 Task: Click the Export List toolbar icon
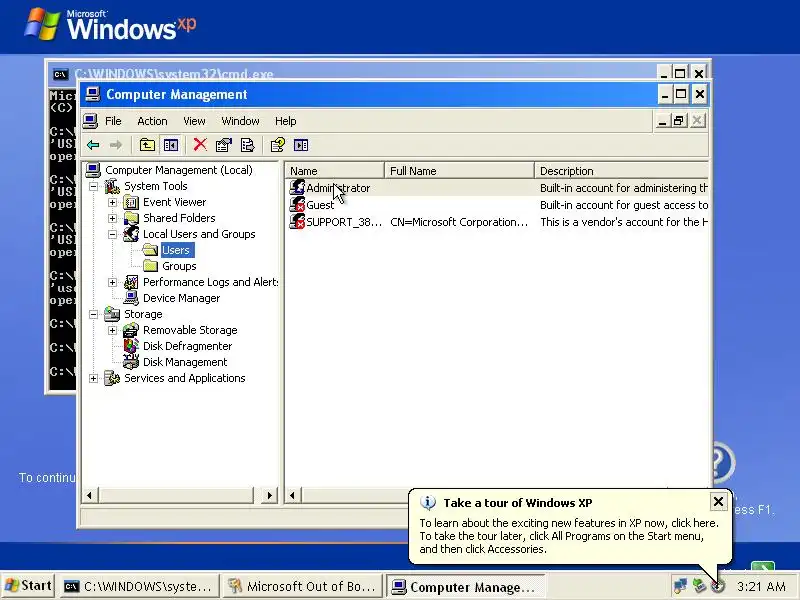[247, 145]
